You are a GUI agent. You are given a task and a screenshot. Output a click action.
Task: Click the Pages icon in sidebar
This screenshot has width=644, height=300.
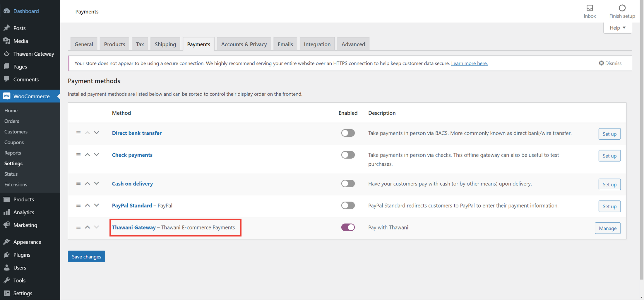coord(7,66)
